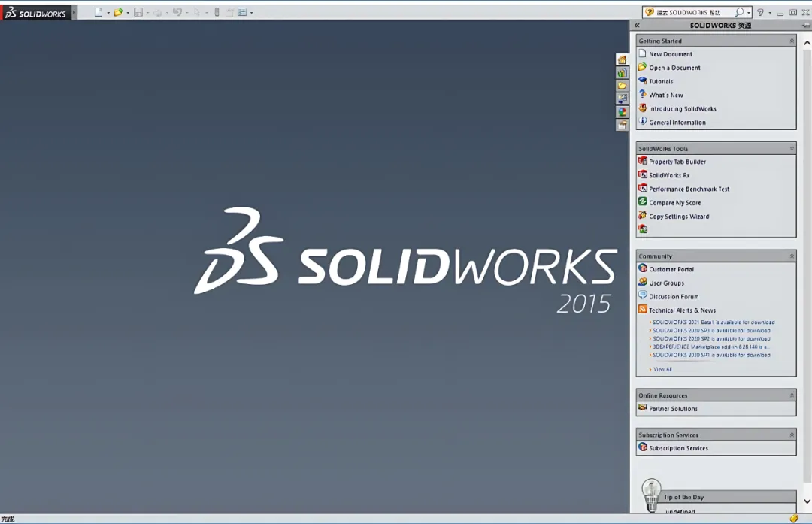Switch to the Custom Properties tab

click(622, 125)
